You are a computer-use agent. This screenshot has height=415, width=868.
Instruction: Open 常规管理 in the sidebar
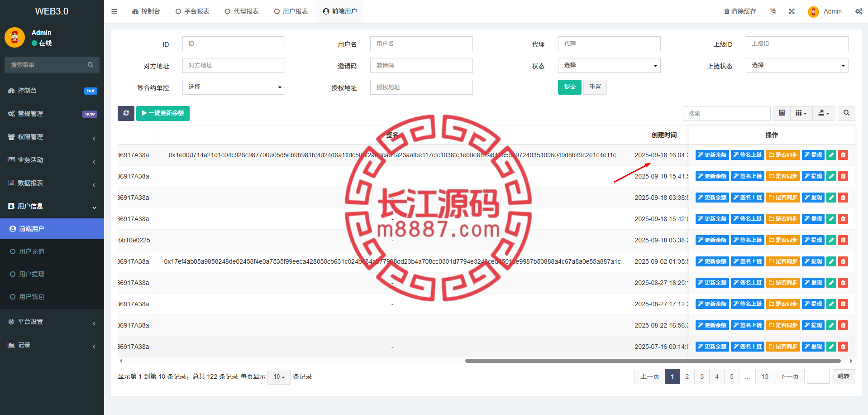click(52, 114)
